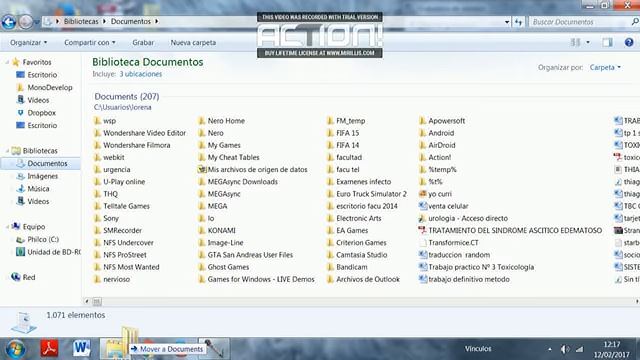Select the MEGAsync Downloads folder
The height and width of the screenshot is (360, 640).
pyautogui.click(x=238, y=182)
